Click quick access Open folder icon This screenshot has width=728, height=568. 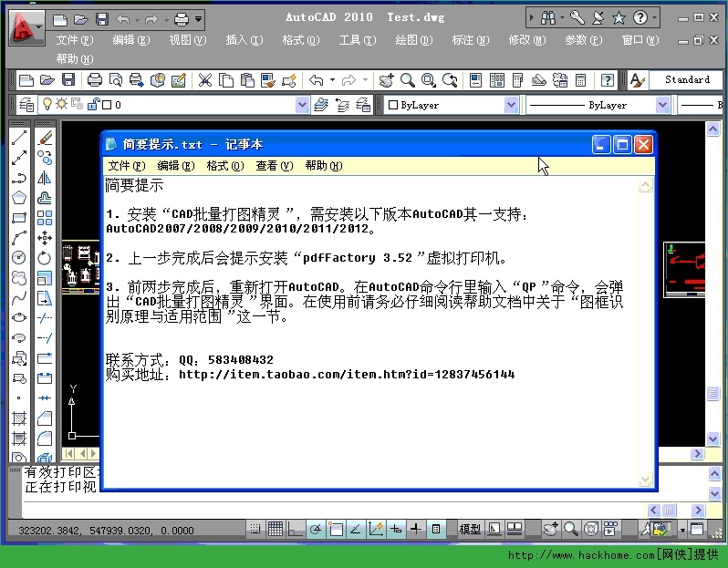pyautogui.click(x=81, y=19)
